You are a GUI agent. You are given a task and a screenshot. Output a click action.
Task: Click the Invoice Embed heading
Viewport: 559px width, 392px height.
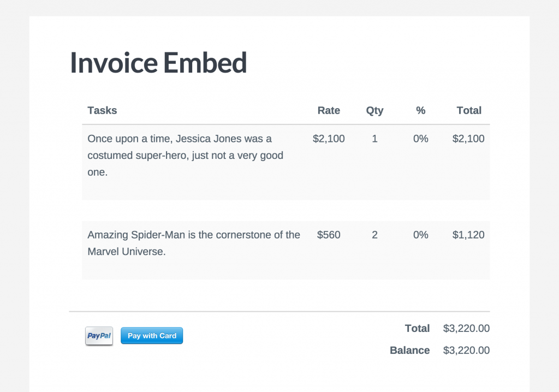pyautogui.click(x=158, y=62)
